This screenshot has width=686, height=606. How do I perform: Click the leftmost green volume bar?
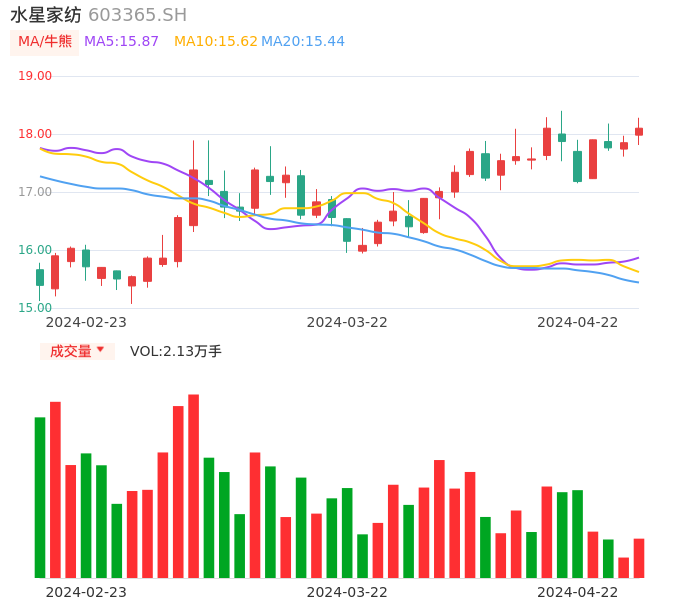click(40, 497)
